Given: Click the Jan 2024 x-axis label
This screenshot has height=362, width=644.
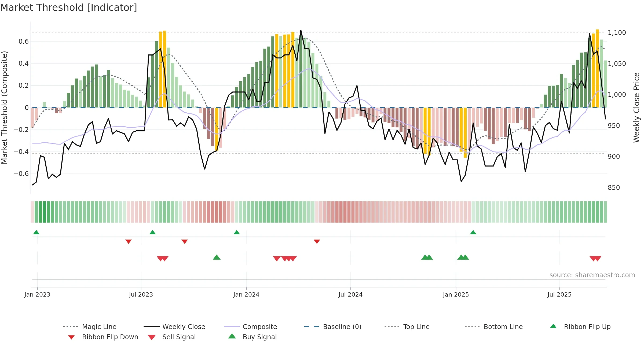Looking at the screenshot, I should pos(246,294).
